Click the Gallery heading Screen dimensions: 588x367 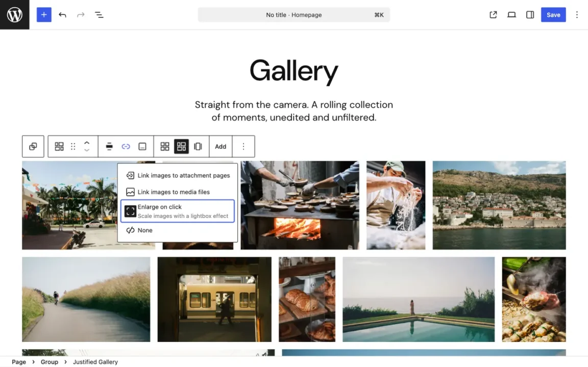[293, 71]
